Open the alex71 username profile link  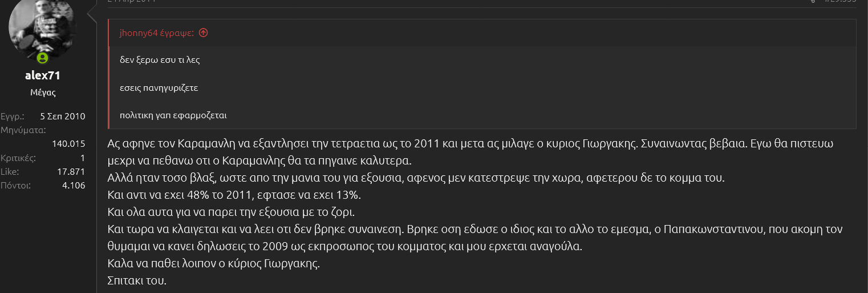point(43,76)
